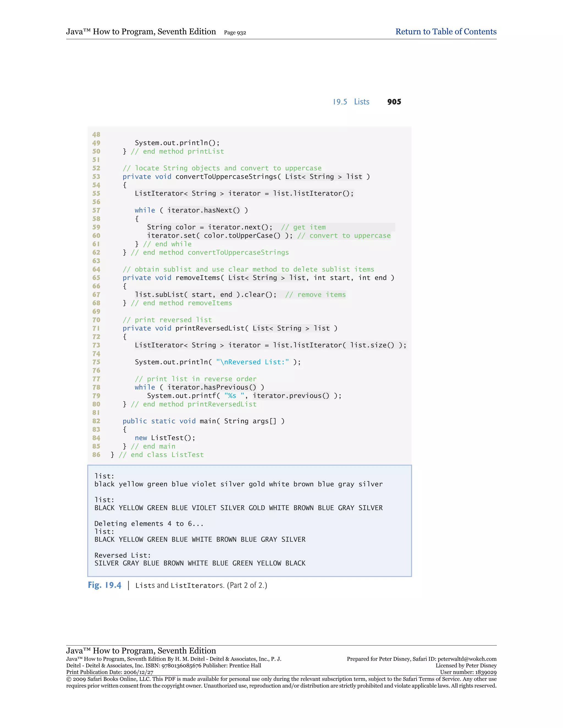Click code line number 53
The image size is (563, 728).
pyautogui.click(x=96, y=177)
